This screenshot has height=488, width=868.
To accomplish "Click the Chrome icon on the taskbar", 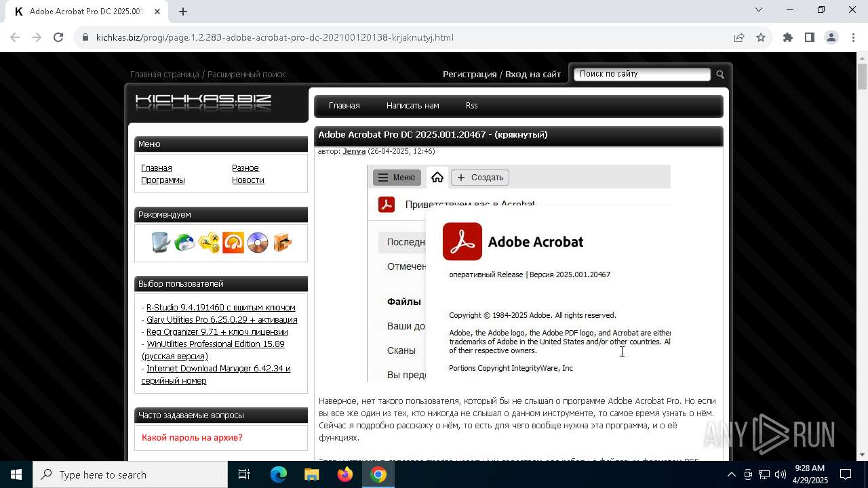I will (378, 474).
